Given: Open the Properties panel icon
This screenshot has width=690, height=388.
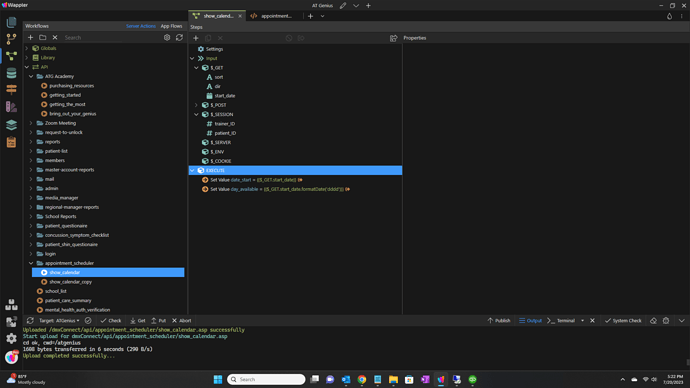Looking at the screenshot, I should click(393, 38).
